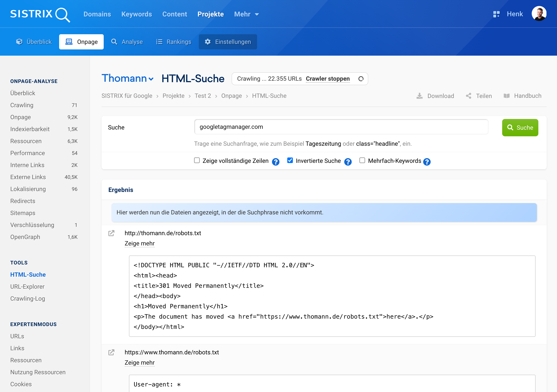The width and height of the screenshot is (557, 392).
Task: Expand the Thomann project dropdown
Action: pos(128,79)
